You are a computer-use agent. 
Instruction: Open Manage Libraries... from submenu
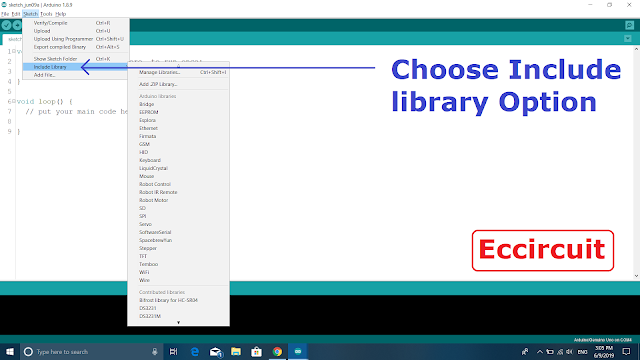coord(178,72)
